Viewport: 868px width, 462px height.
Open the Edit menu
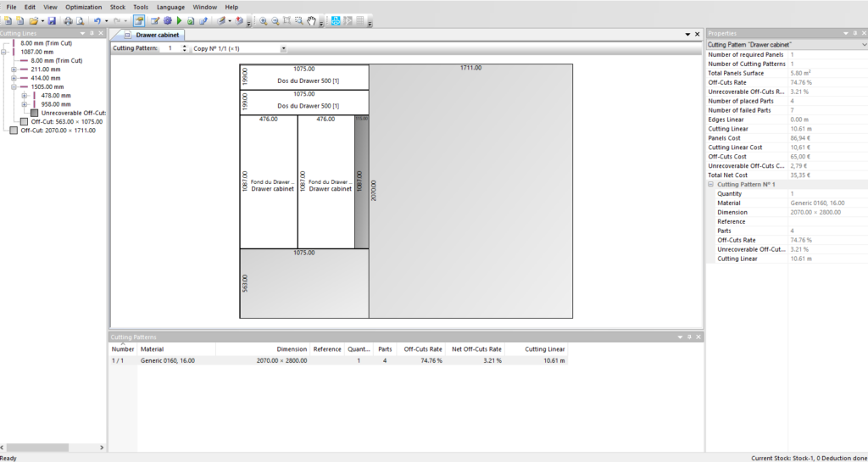(30, 7)
